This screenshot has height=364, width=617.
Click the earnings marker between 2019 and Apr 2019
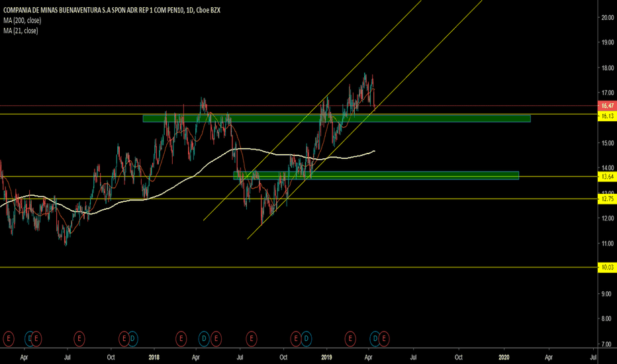coord(350,338)
